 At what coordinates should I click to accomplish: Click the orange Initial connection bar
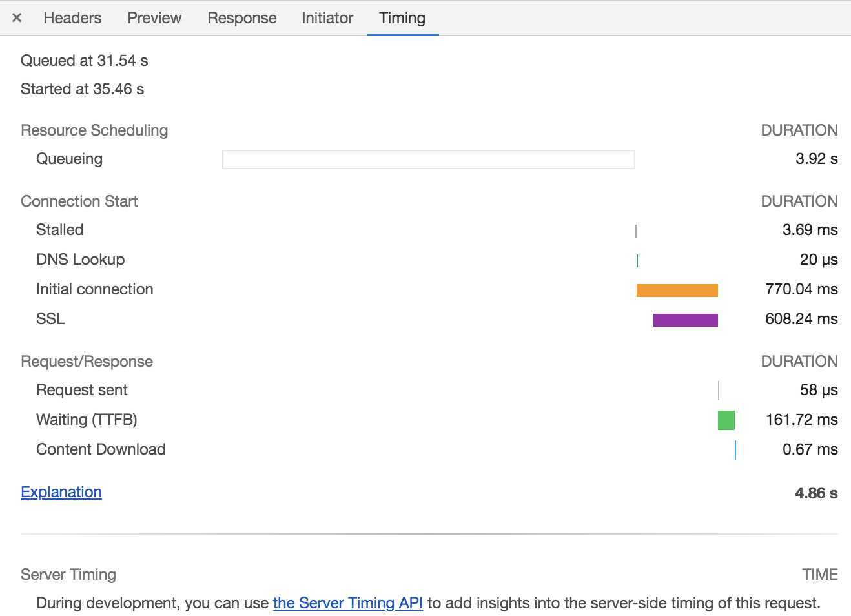tap(677, 291)
